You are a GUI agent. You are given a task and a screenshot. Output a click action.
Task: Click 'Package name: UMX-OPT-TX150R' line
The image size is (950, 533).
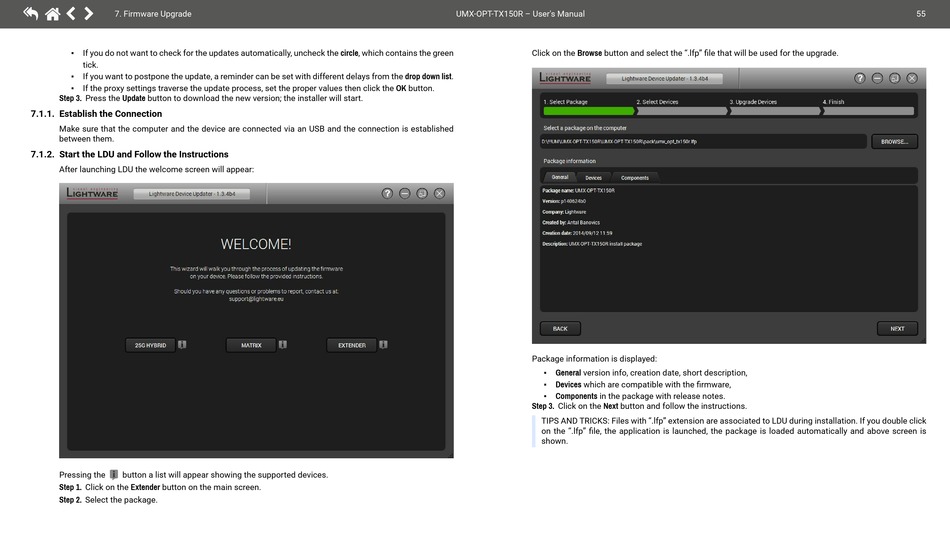pos(578,190)
